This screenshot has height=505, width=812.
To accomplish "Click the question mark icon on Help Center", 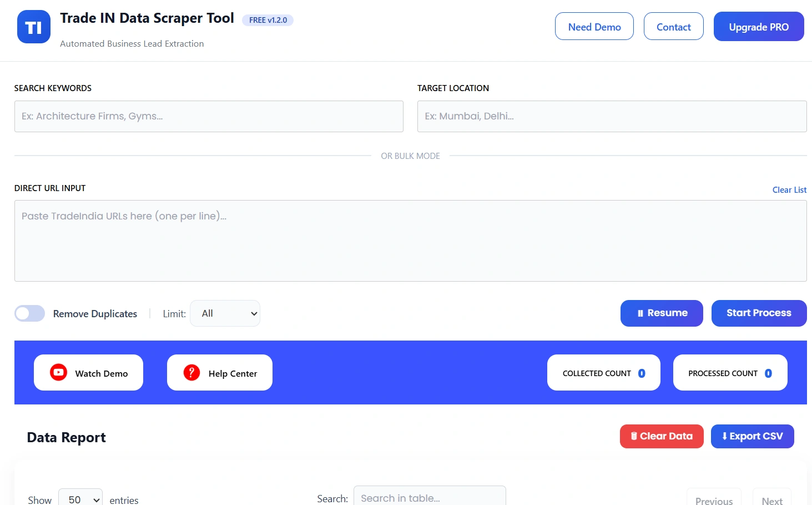I will pyautogui.click(x=191, y=372).
